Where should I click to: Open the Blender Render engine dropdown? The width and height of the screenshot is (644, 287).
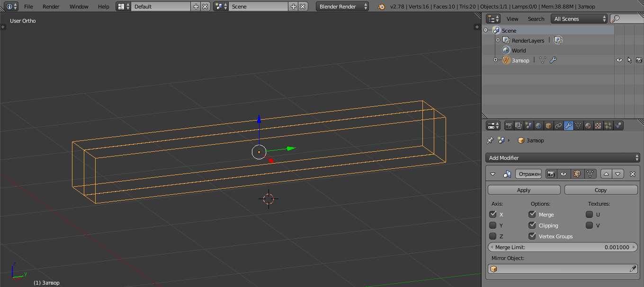pos(343,7)
